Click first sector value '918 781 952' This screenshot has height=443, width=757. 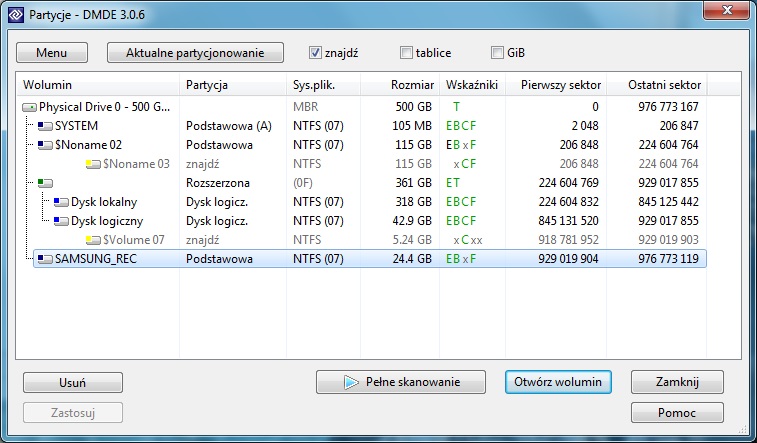tap(568, 240)
